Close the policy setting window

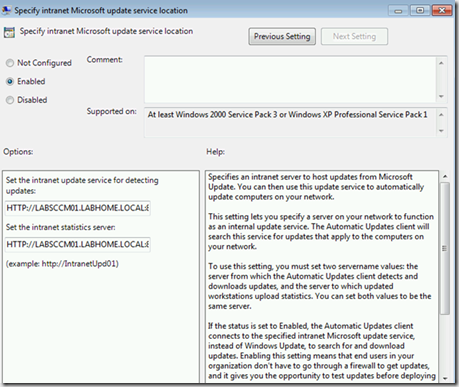[x=442, y=11]
